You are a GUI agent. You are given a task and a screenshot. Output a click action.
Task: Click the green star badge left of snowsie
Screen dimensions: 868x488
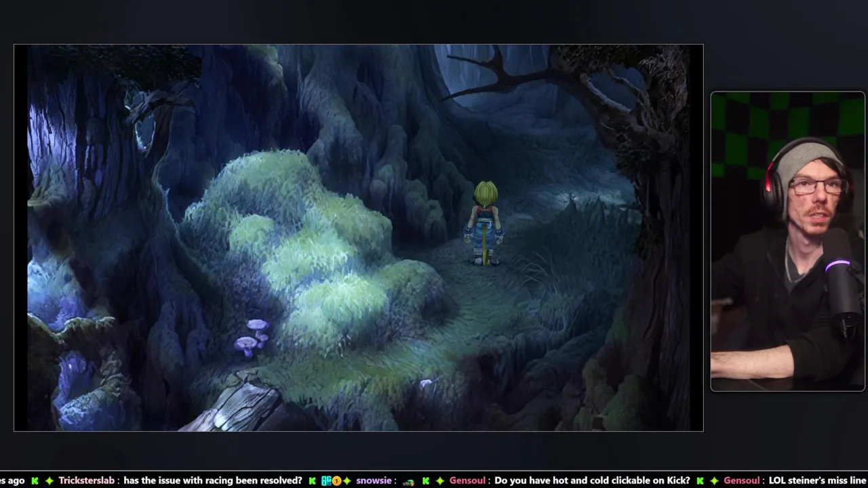click(x=347, y=481)
